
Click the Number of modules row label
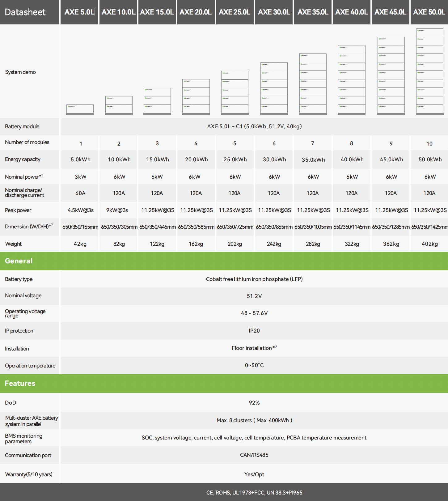click(x=27, y=142)
